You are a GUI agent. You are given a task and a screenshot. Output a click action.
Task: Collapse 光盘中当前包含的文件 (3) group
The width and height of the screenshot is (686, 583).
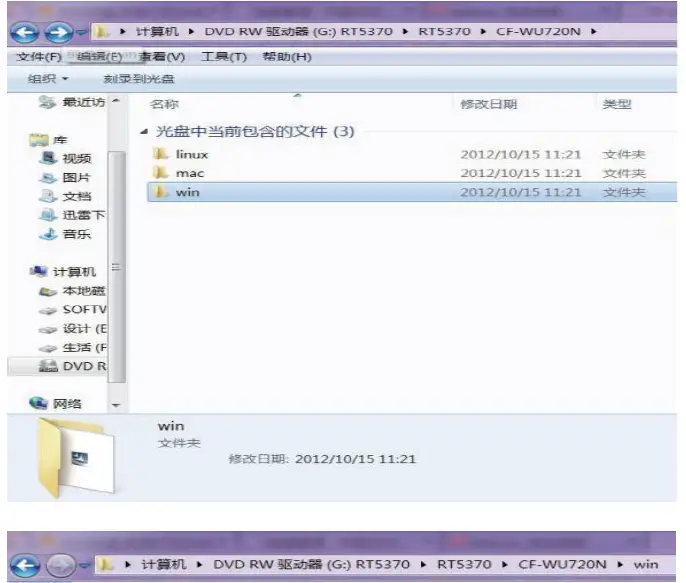[x=144, y=132]
